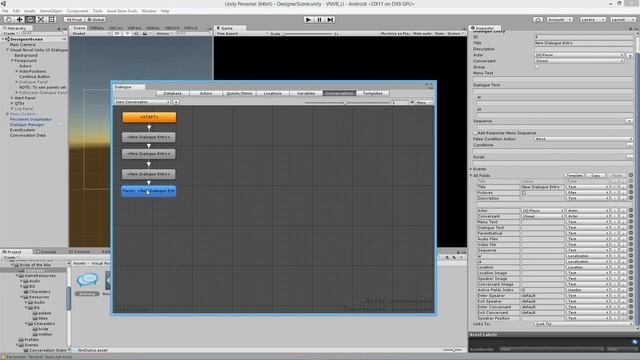Screen dimensions: 640x360
Task: Open the Help menu
Action: pos(165,11)
